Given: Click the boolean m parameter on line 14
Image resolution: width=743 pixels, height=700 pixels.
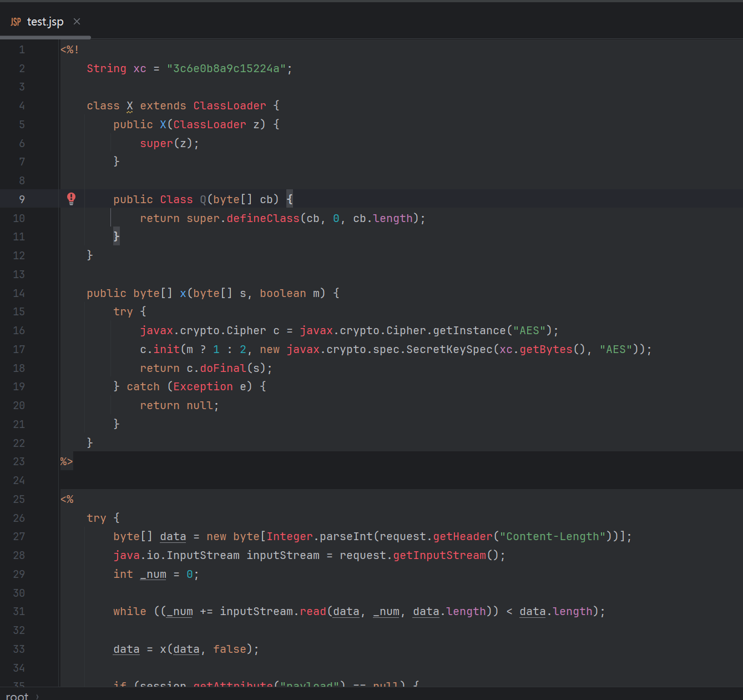Looking at the screenshot, I should pyautogui.click(x=289, y=293).
